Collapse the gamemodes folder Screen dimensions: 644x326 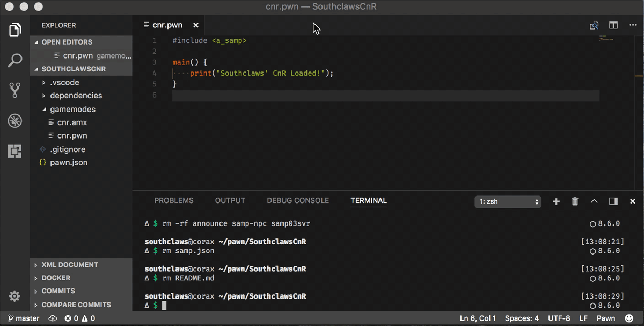81,109
